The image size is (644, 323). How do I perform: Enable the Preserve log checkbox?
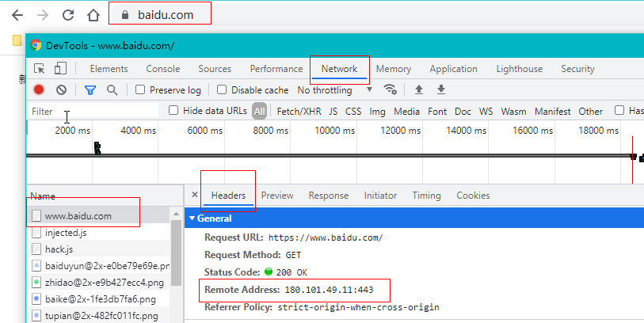pos(140,89)
